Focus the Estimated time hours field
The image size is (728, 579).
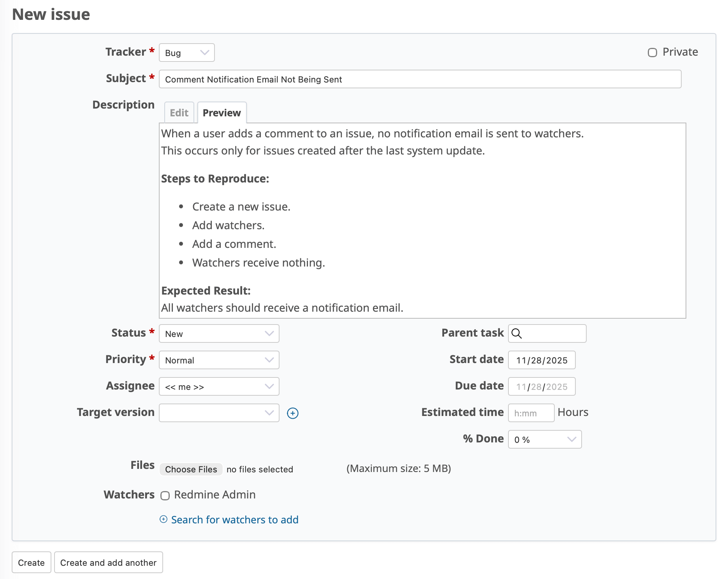click(531, 413)
